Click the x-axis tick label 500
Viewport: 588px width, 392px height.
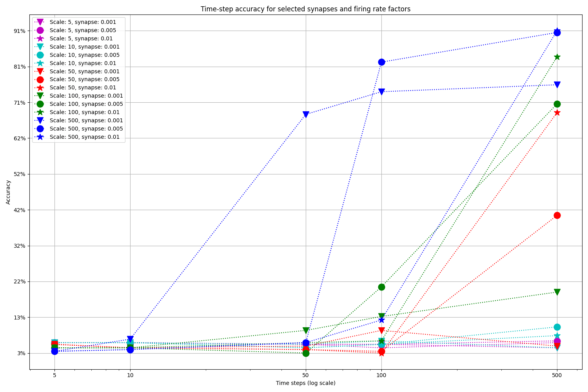point(557,376)
